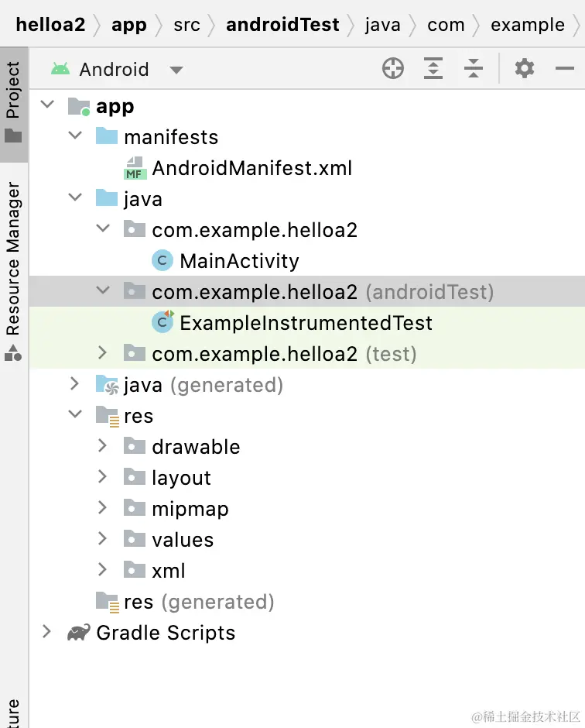This screenshot has height=728, width=585.
Task: Click the manifests folder icon
Action: click(107, 136)
